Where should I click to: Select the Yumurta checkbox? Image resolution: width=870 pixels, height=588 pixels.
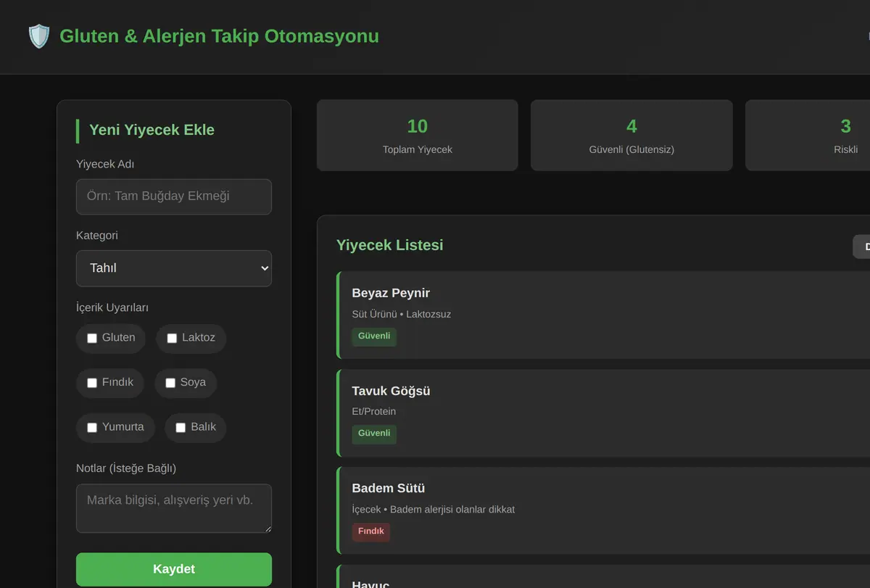click(92, 428)
